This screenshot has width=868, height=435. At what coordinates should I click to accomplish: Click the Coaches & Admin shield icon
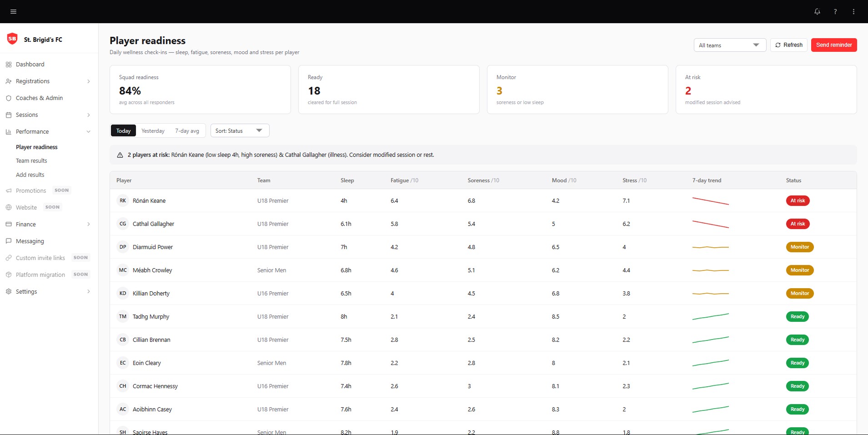coord(9,98)
